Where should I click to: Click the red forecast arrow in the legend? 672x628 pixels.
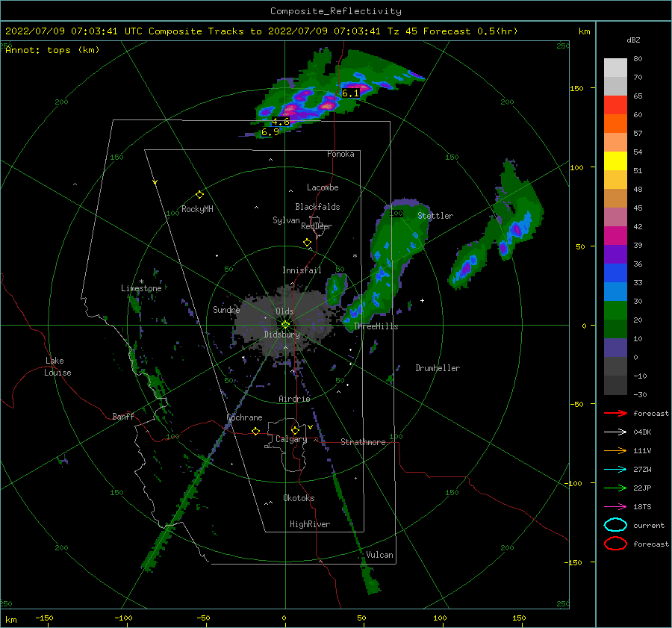coord(615,413)
